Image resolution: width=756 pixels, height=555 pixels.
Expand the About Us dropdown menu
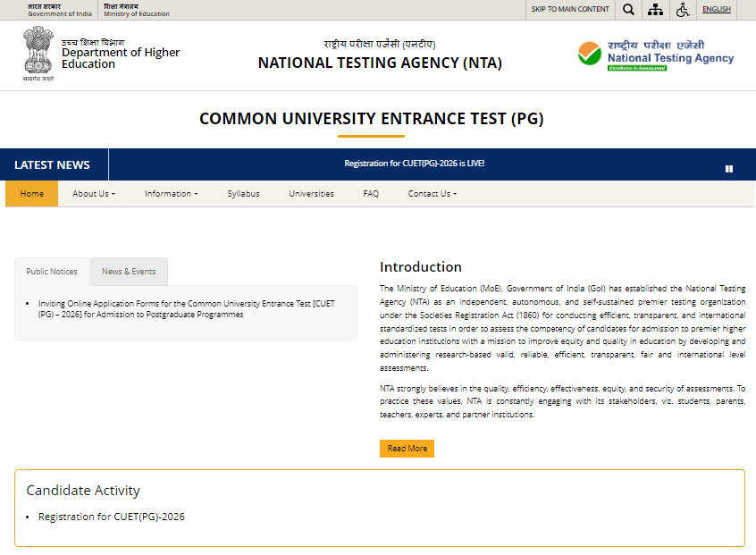coord(93,193)
